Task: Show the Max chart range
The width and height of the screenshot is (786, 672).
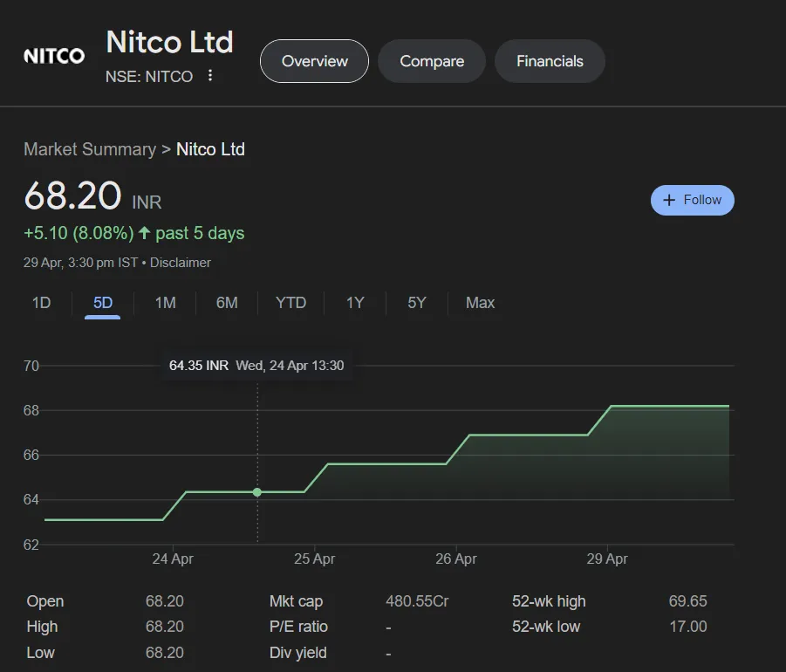Action: tap(480, 303)
